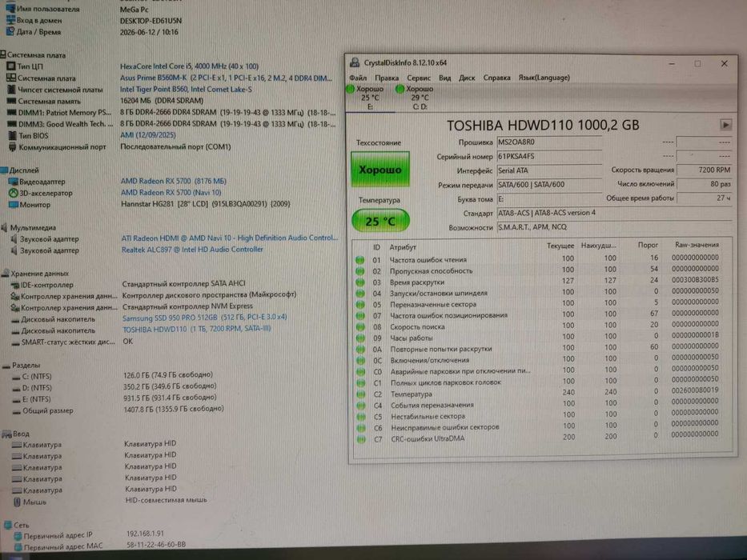747x560 pixels.
Task: Click the Хранение данных section icon
Action: (x=5, y=274)
